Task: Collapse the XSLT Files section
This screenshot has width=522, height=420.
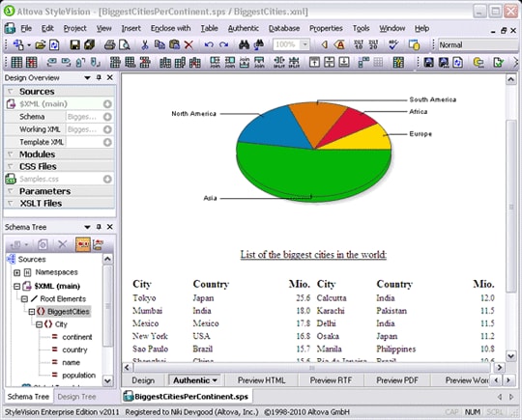Action: [11, 203]
